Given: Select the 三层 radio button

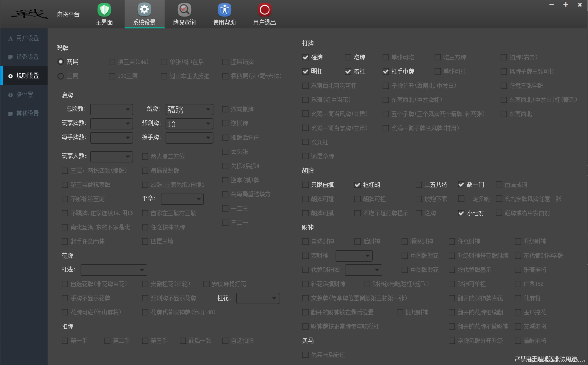Looking at the screenshot, I should coord(61,76).
